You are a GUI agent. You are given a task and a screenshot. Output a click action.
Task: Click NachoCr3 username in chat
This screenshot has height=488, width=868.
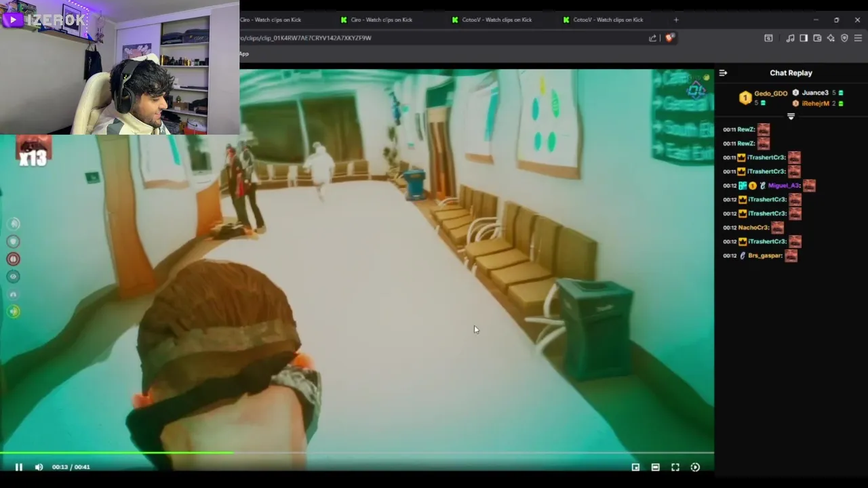[x=753, y=228]
